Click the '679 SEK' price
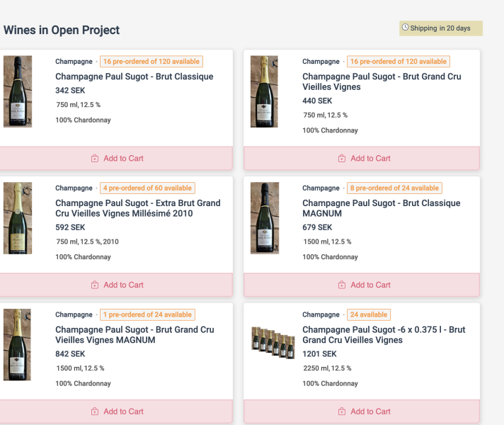This screenshot has width=504, height=425. click(x=317, y=227)
